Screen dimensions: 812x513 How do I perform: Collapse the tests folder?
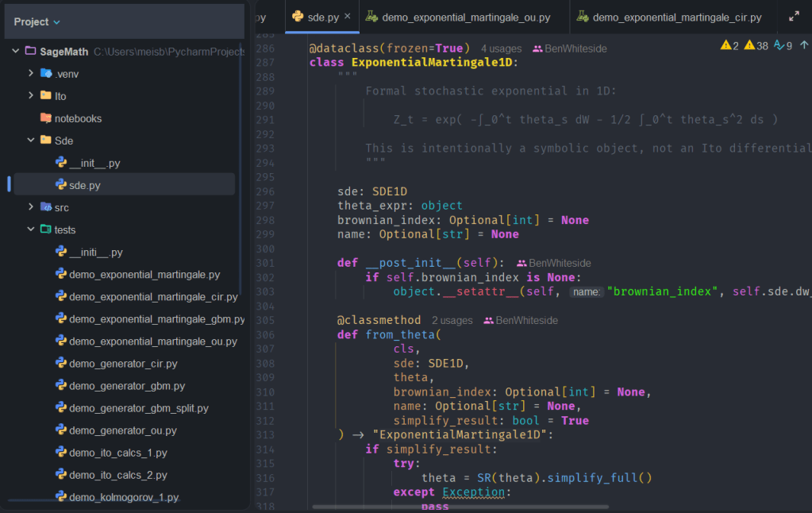30,229
